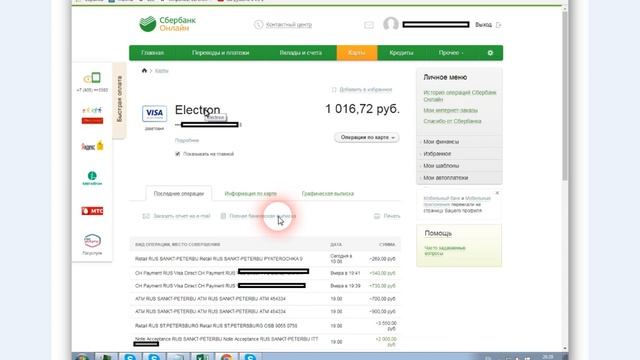Open the Вклады и счета menu item
The image size is (640, 360).
tap(300, 53)
